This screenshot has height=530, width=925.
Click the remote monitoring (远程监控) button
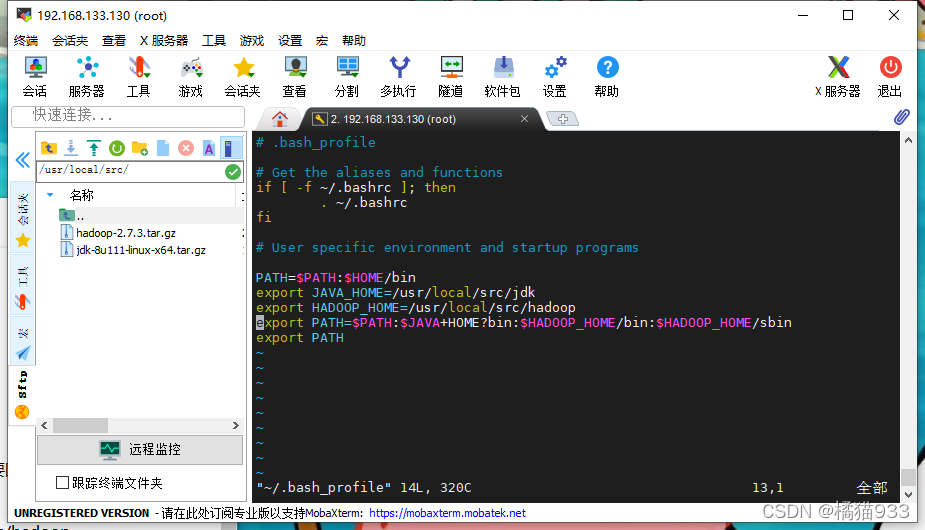(140, 450)
